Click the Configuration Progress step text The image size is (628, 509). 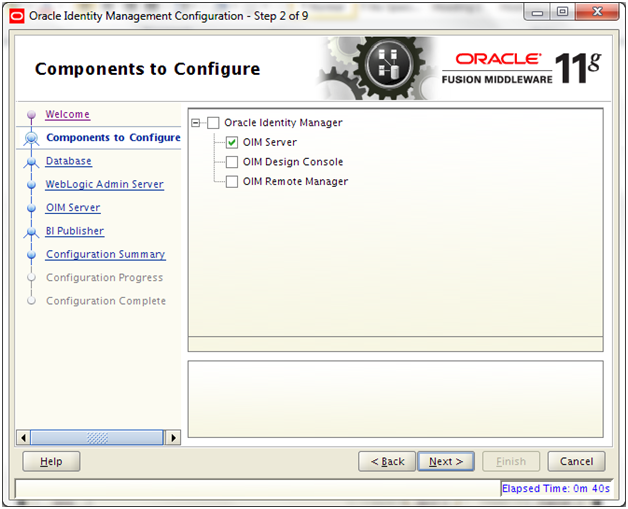105,278
